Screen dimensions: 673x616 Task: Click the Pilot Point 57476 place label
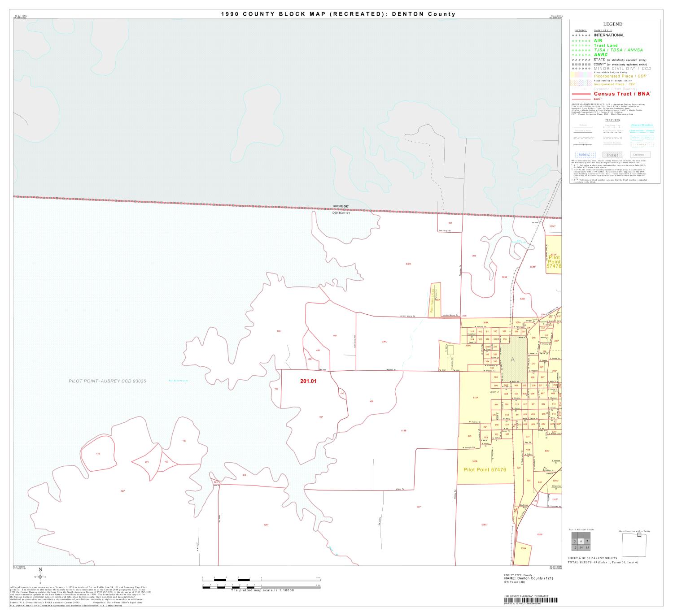click(485, 469)
